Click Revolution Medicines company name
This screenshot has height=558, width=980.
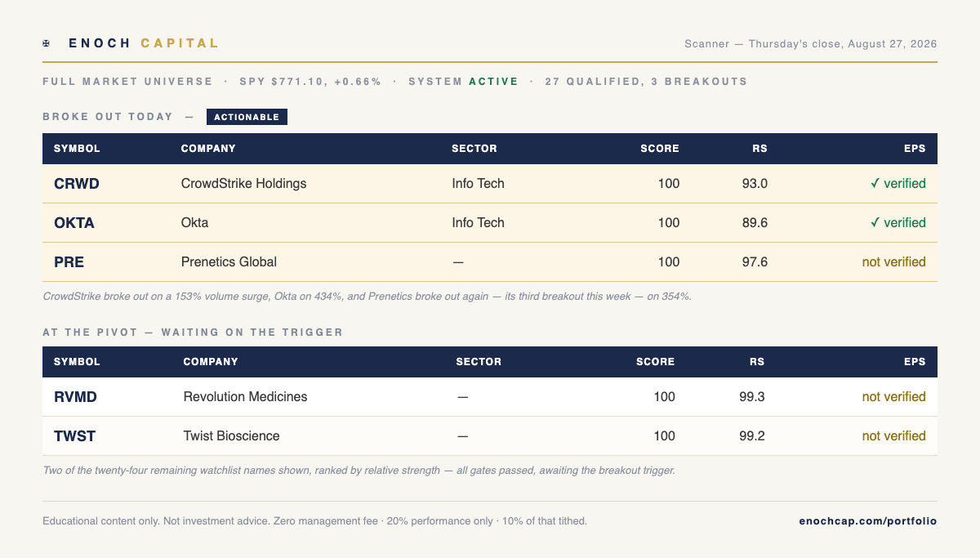coord(246,397)
